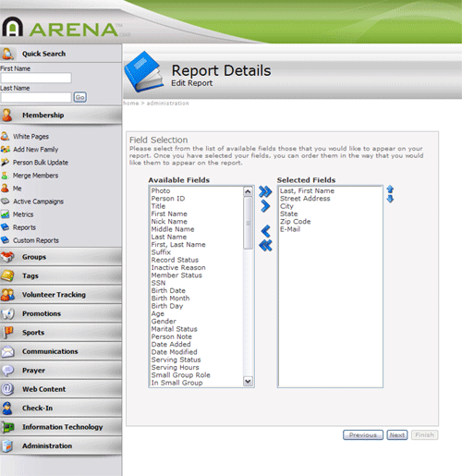462x476 pixels.
Task: Select Photo in Available Fields
Action: click(197, 190)
